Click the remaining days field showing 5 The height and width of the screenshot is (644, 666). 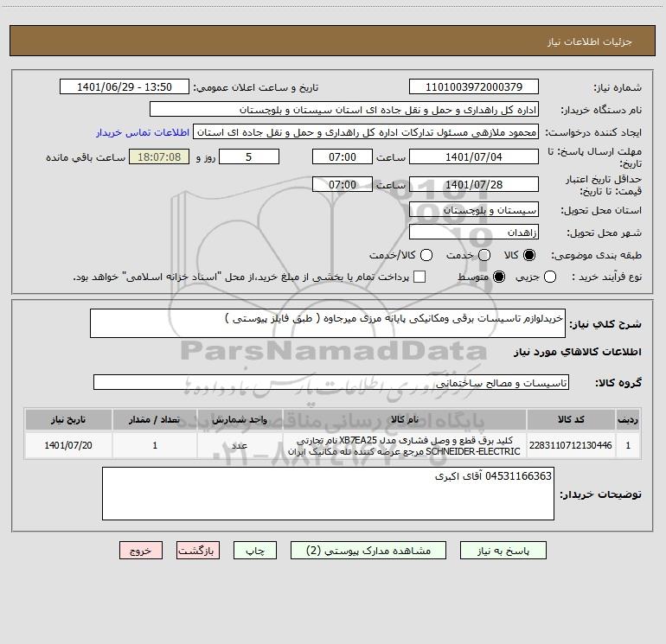point(249,157)
